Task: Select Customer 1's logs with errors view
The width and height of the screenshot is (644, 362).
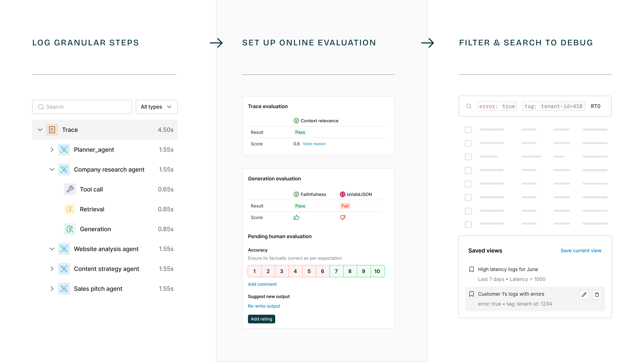Action: (511, 294)
